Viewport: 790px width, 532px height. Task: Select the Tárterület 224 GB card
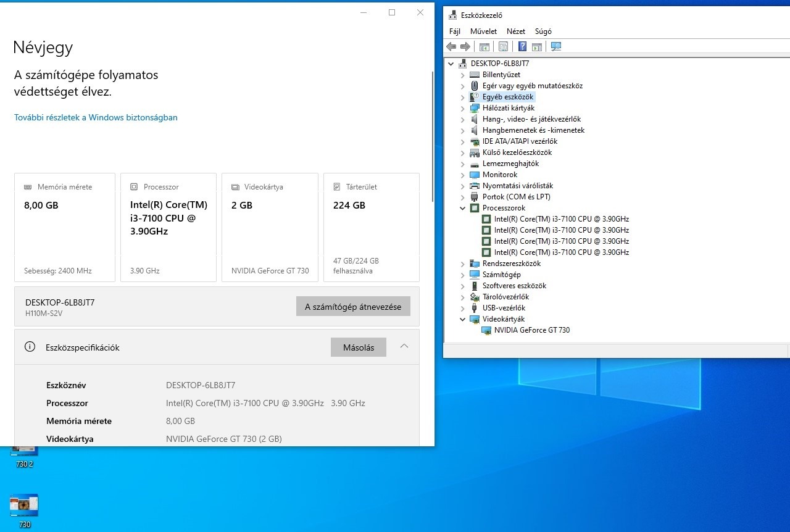point(372,227)
